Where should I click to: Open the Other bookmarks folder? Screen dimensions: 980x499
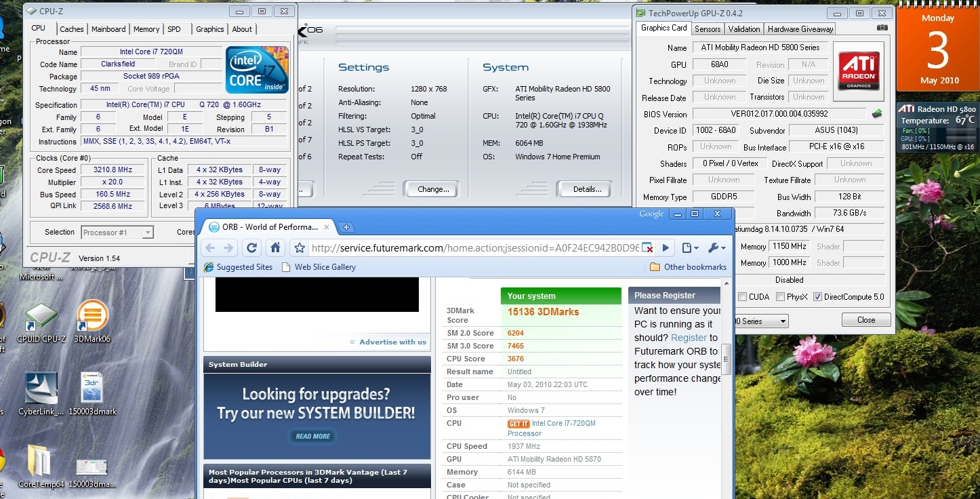click(688, 267)
